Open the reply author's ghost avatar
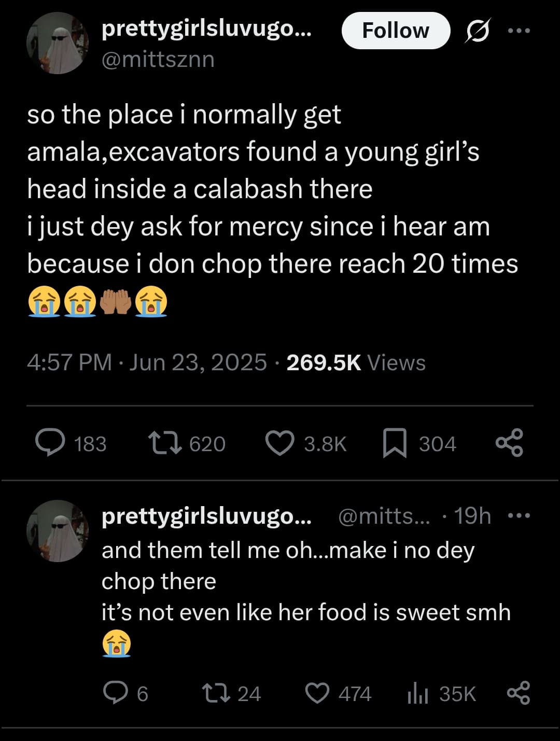This screenshot has height=741, width=560. pyautogui.click(x=58, y=530)
